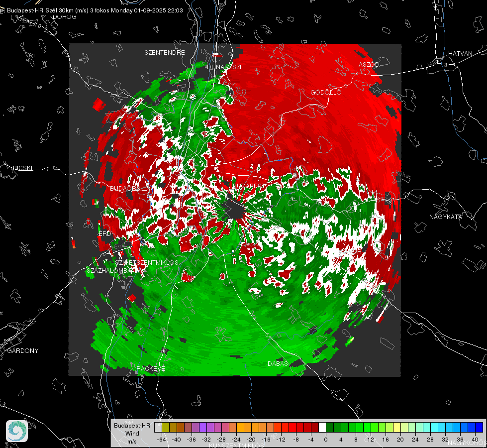Click the GARDONY town label

point(23,351)
